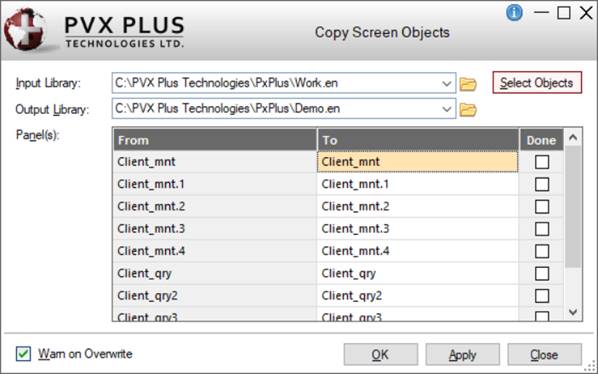Screen dimensions: 598x374
Task: Check Done box for Client_qry2 row
Action: tap(542, 296)
